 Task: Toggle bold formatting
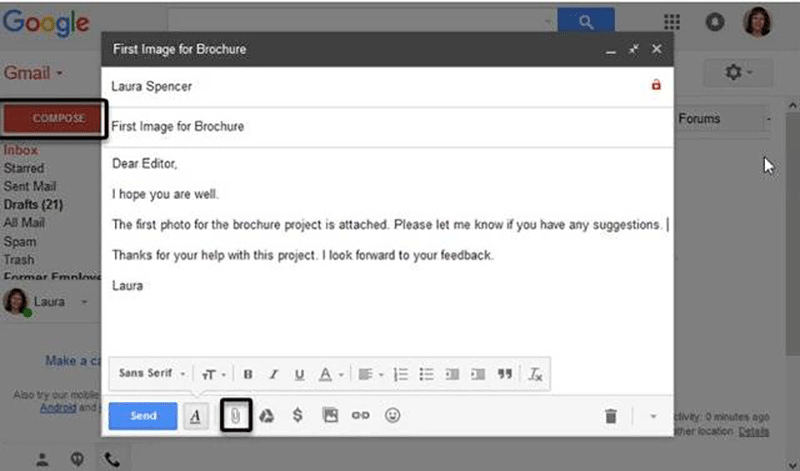248,374
